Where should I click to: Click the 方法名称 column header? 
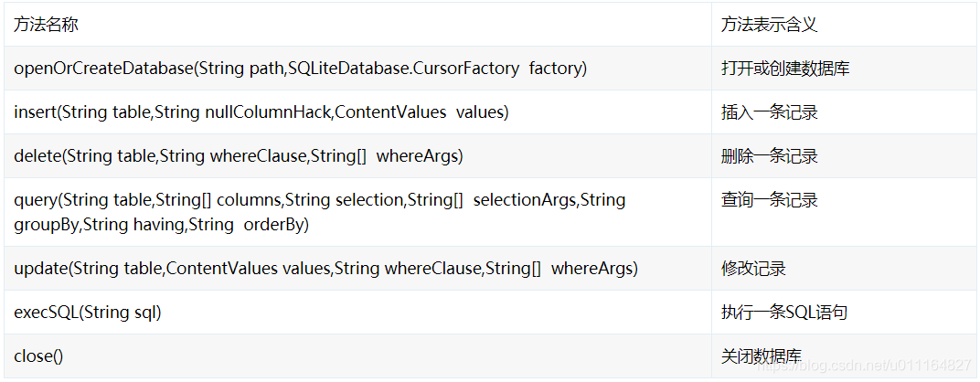[x=46, y=25]
